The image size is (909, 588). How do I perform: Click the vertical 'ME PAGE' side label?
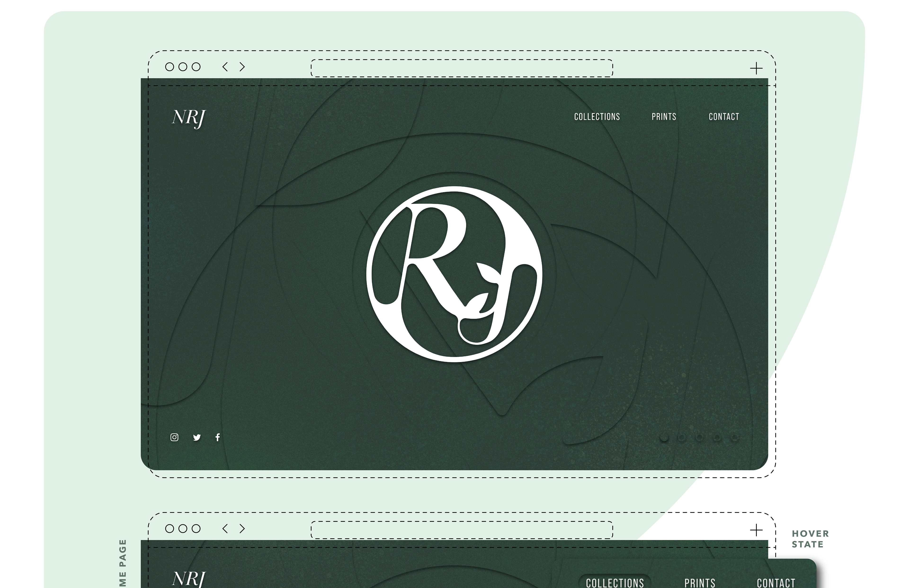click(x=122, y=563)
